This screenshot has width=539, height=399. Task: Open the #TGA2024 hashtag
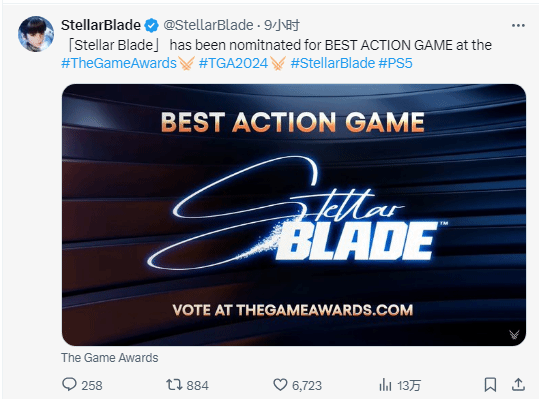(x=233, y=64)
